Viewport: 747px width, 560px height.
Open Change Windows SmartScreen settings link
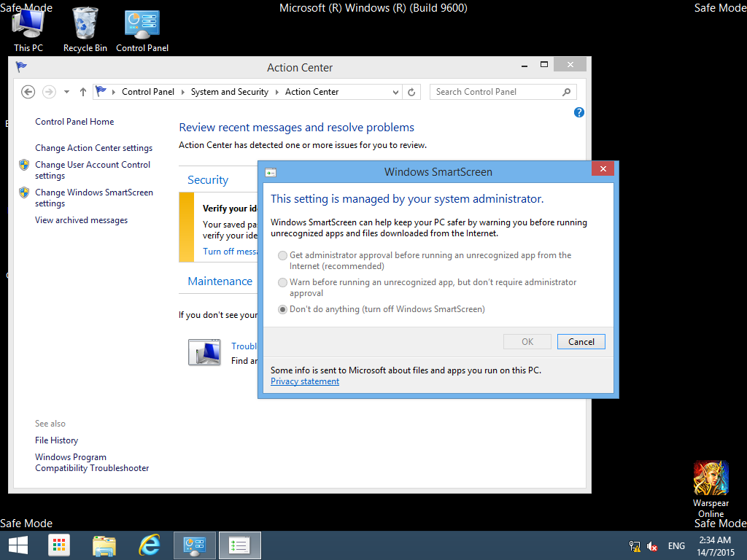click(x=94, y=198)
